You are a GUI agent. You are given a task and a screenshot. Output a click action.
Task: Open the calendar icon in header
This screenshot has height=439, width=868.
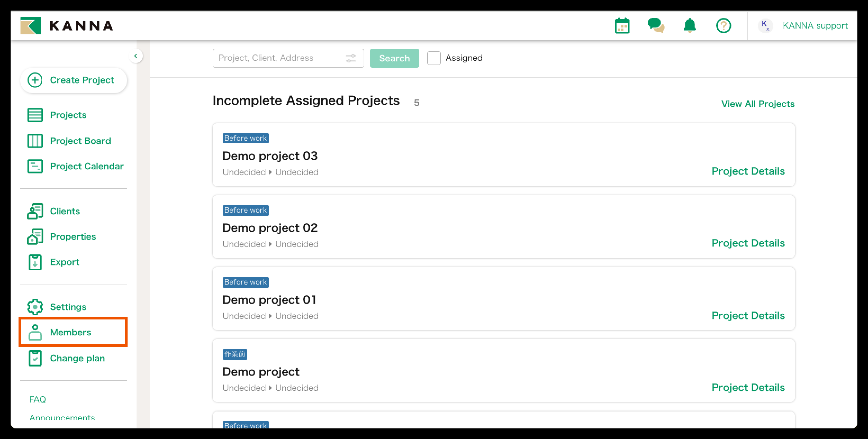pyautogui.click(x=622, y=26)
